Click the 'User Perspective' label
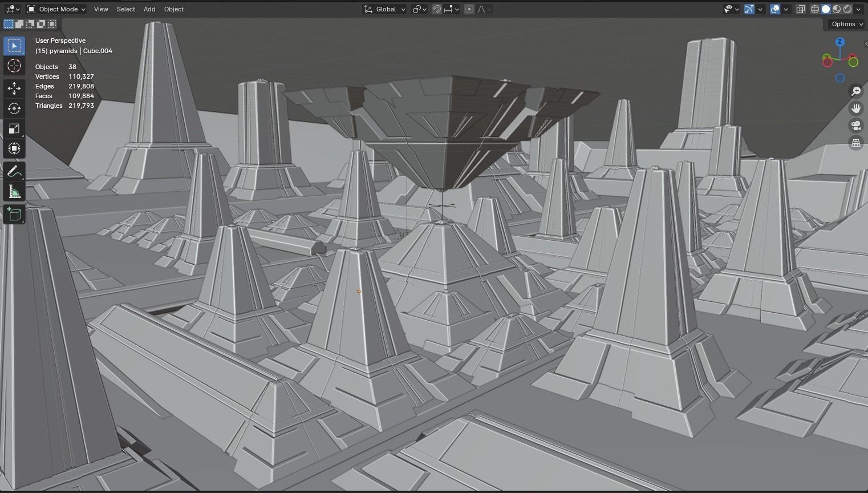Image resolution: width=868 pixels, height=493 pixels. click(x=60, y=41)
